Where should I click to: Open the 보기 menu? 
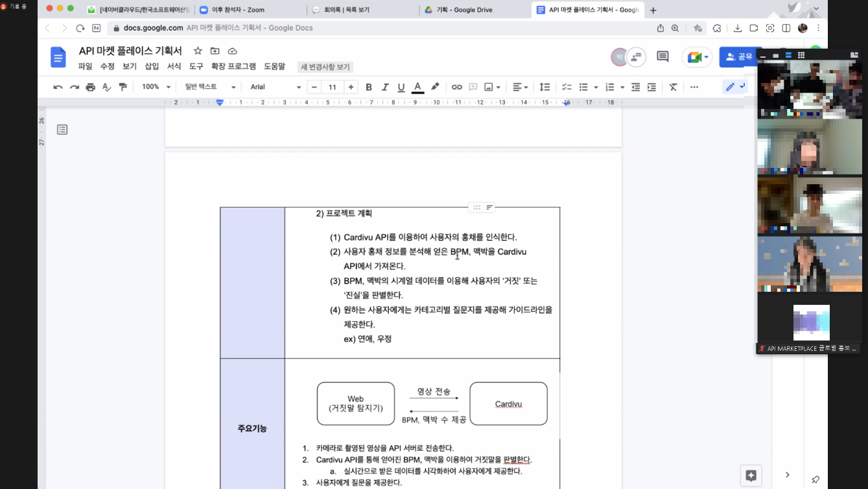click(130, 66)
